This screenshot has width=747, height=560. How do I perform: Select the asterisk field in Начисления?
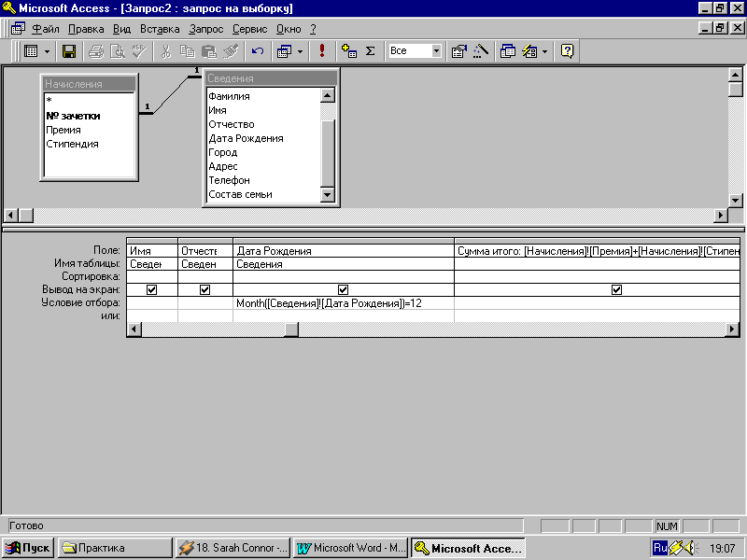point(49,101)
